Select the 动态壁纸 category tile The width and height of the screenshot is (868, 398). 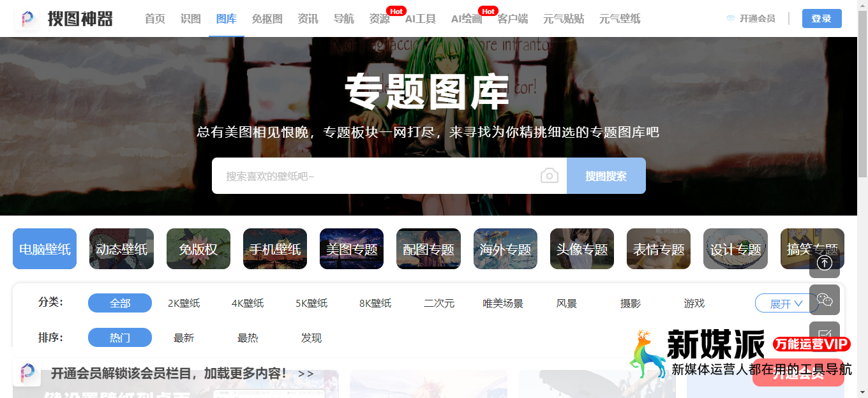[x=121, y=249]
